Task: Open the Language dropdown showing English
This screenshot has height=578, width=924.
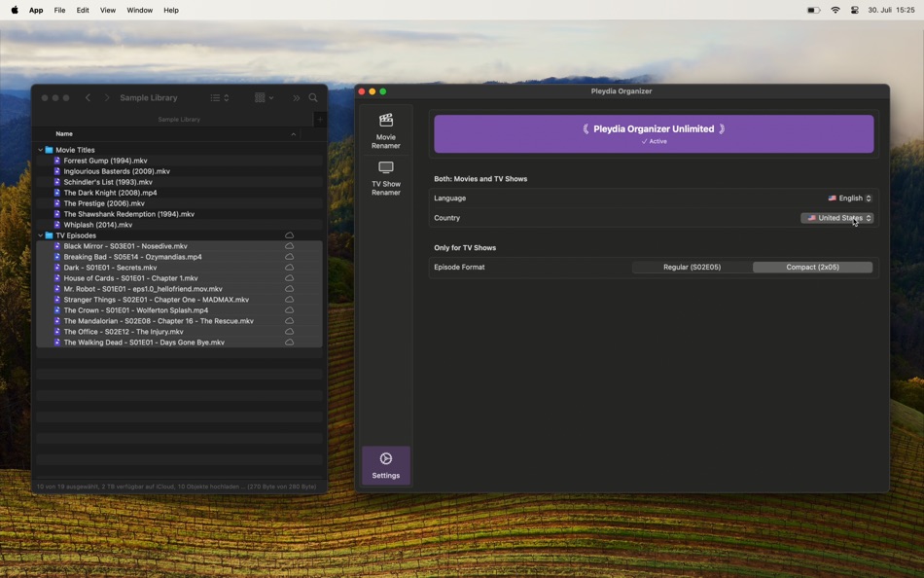Action: tap(850, 199)
